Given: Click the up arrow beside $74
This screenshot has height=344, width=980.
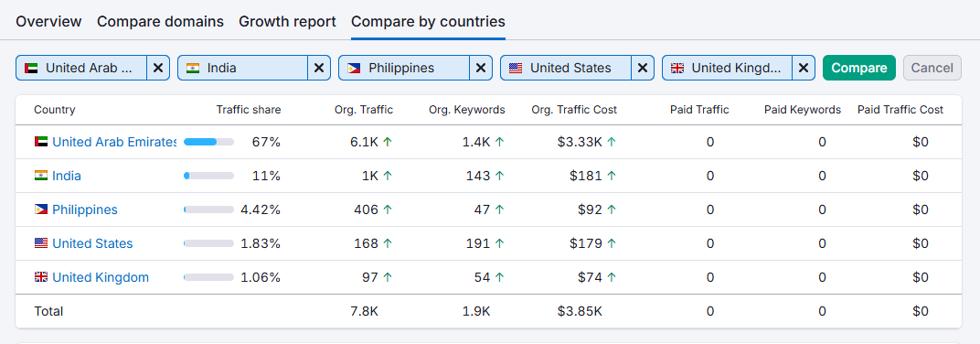Looking at the screenshot, I should [x=612, y=277].
